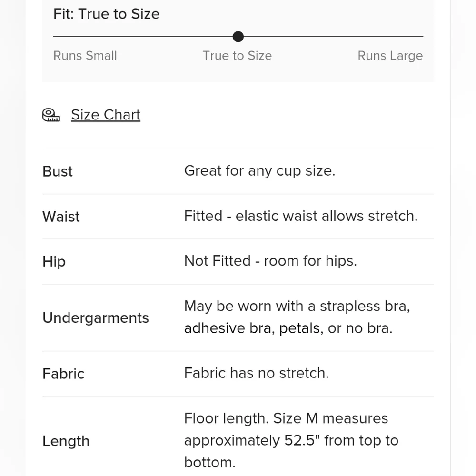The image size is (476, 476).
Task: Click the tape measure icon
Action: tap(51, 115)
